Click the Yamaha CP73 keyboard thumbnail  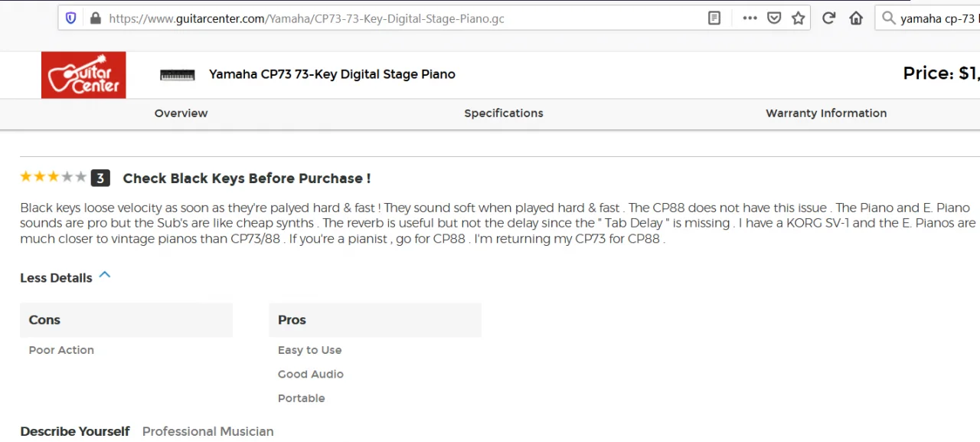point(178,75)
